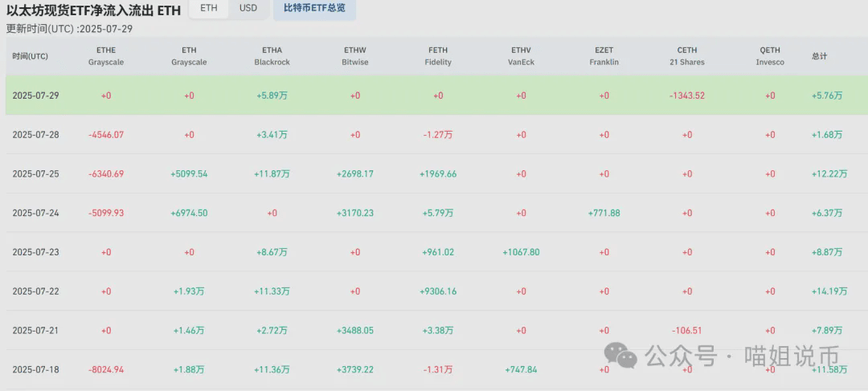Click the -4546.07 ETHE value
Screen dimensions: 868x391
[x=106, y=135]
